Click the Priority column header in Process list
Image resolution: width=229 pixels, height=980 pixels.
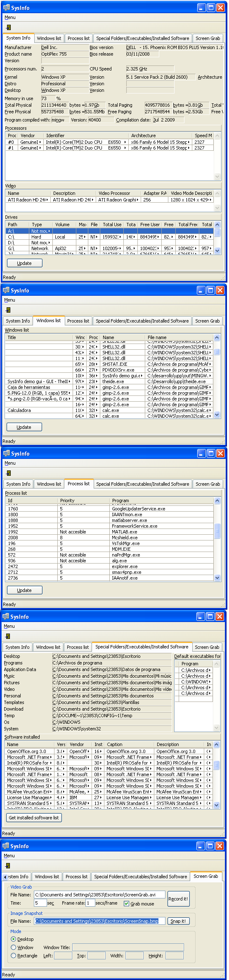84,501
